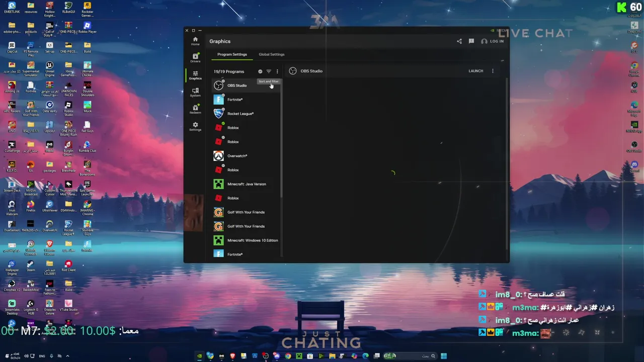Open the System section in the sidebar
The image size is (644, 362).
[195, 92]
